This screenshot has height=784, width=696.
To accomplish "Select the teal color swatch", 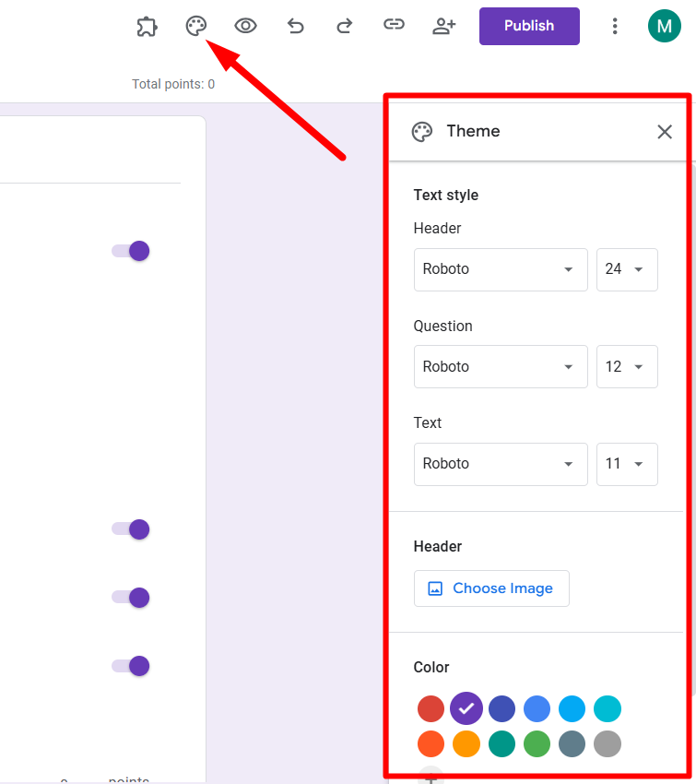I will [x=501, y=743].
